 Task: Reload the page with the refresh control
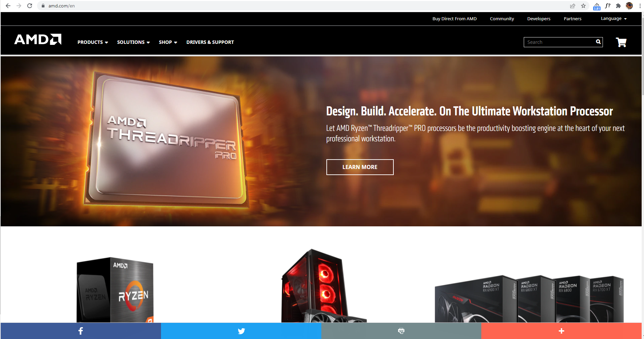pos(30,5)
